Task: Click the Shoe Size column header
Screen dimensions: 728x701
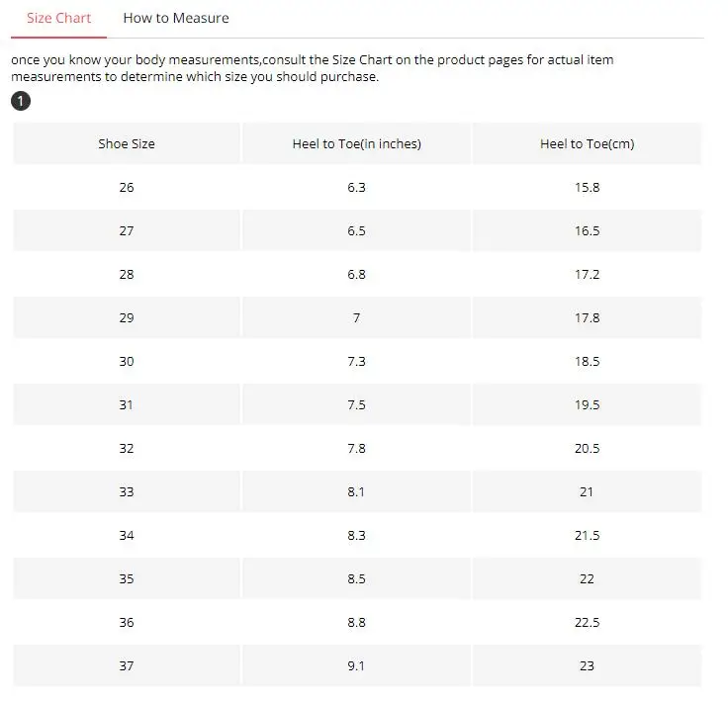Action: (x=127, y=144)
